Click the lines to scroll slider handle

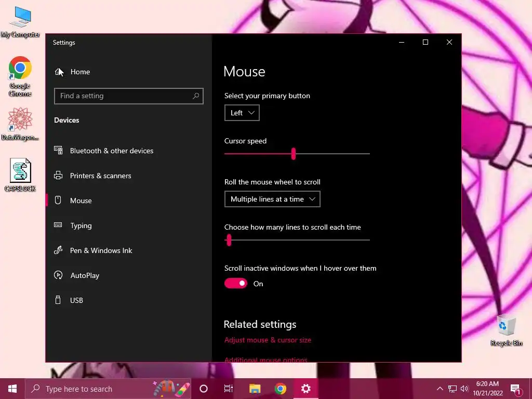[229, 240]
